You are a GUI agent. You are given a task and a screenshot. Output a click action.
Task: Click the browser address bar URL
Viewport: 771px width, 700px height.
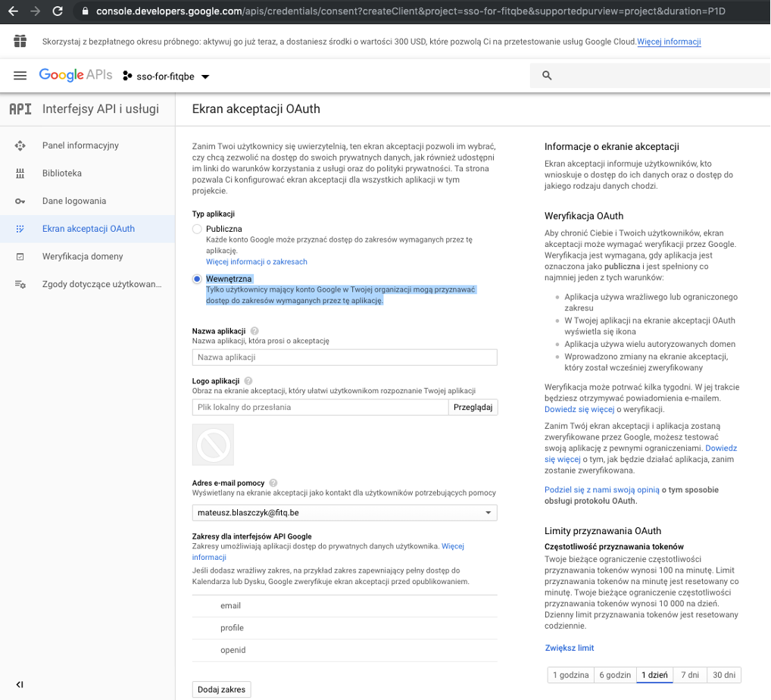point(410,11)
